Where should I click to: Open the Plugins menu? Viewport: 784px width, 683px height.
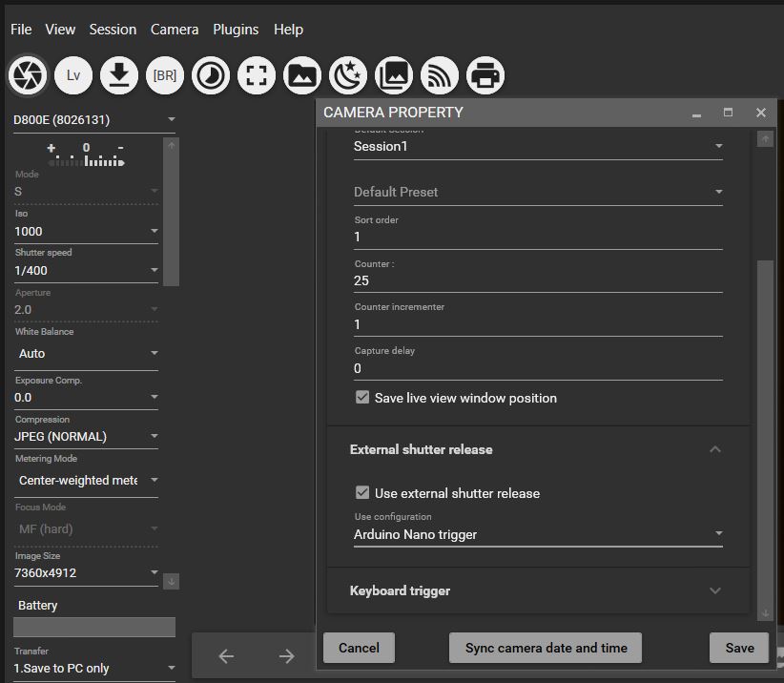236,30
